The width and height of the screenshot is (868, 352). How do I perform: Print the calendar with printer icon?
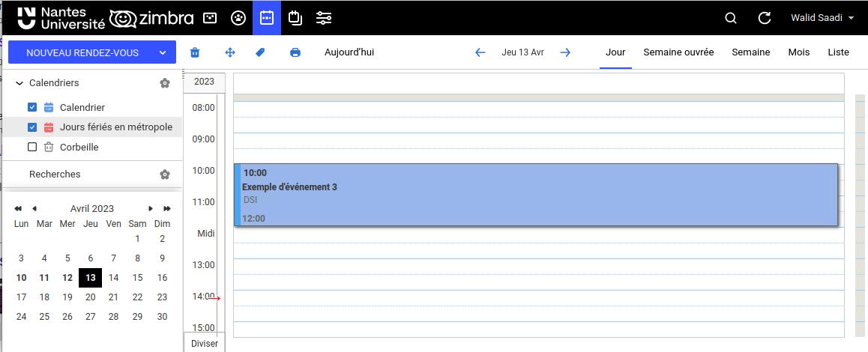click(x=295, y=52)
